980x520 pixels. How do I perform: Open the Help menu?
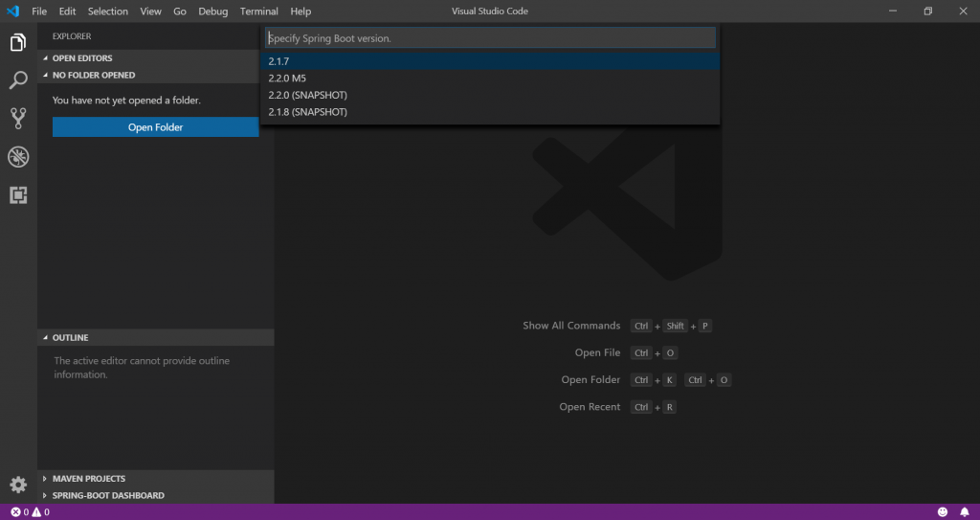301,11
